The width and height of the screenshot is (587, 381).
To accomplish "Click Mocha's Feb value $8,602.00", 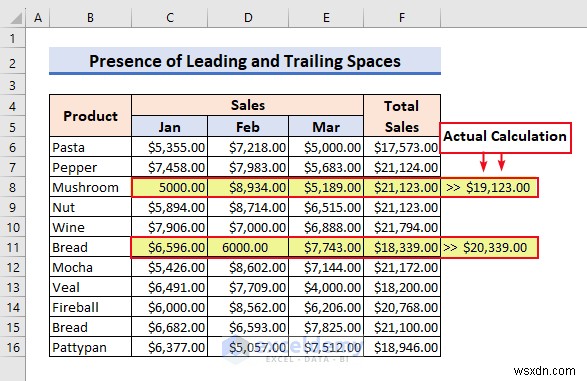I will [248, 267].
